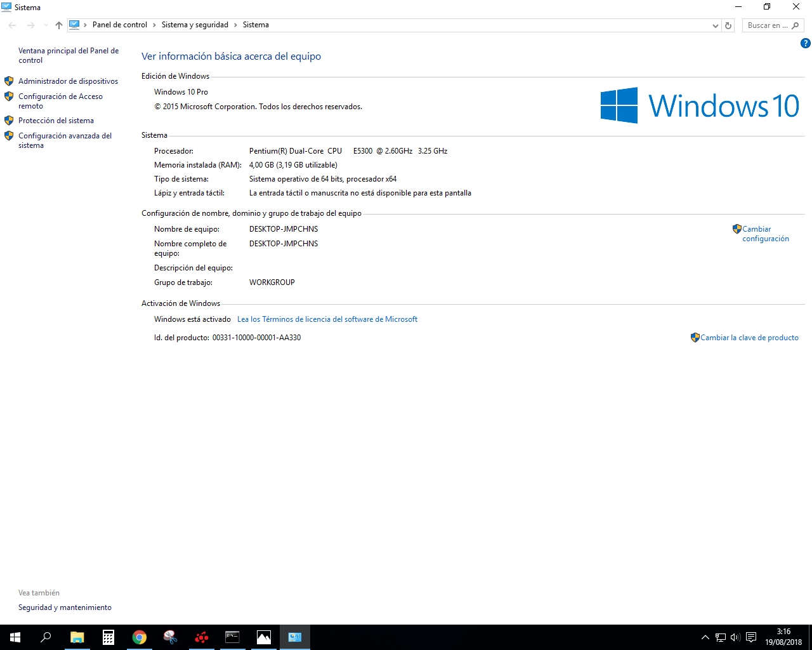Open Protección del sistema
This screenshot has height=650, width=812.
click(x=56, y=121)
